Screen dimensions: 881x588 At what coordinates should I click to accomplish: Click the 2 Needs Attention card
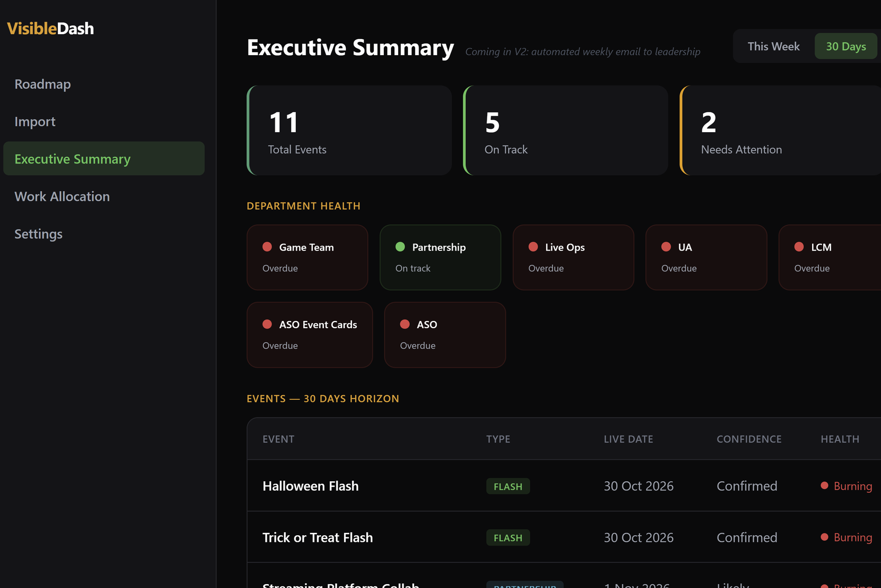(781, 130)
